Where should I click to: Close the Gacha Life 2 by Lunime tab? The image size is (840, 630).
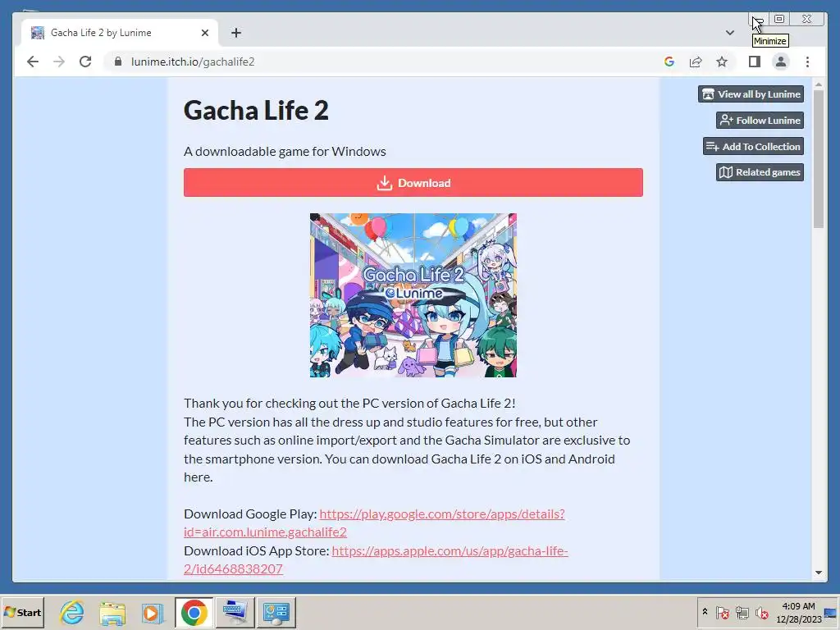coord(204,33)
